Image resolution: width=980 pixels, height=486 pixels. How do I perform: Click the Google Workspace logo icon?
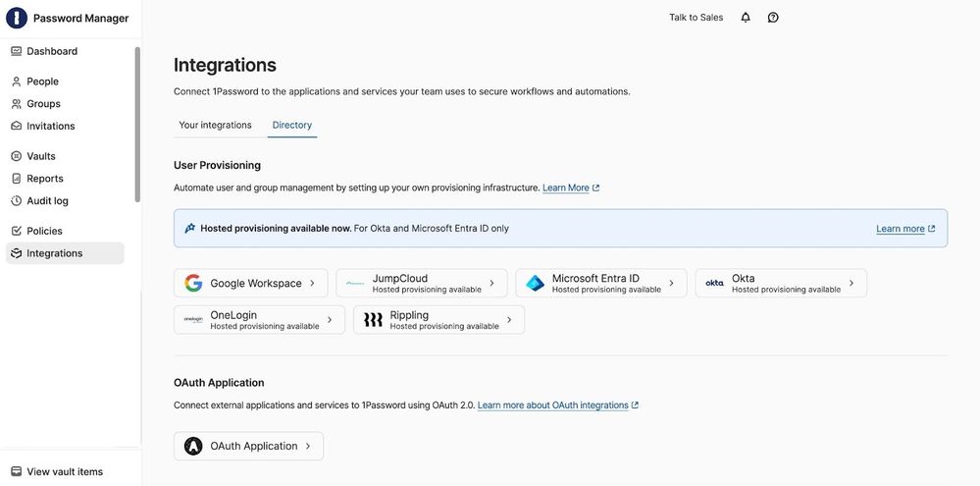[193, 284]
